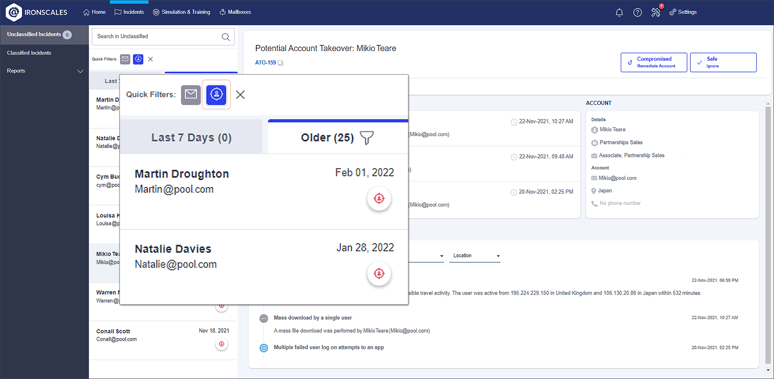Click Multiple failed user log on attempts event
Image resolution: width=774 pixels, height=379 pixels.
click(329, 347)
